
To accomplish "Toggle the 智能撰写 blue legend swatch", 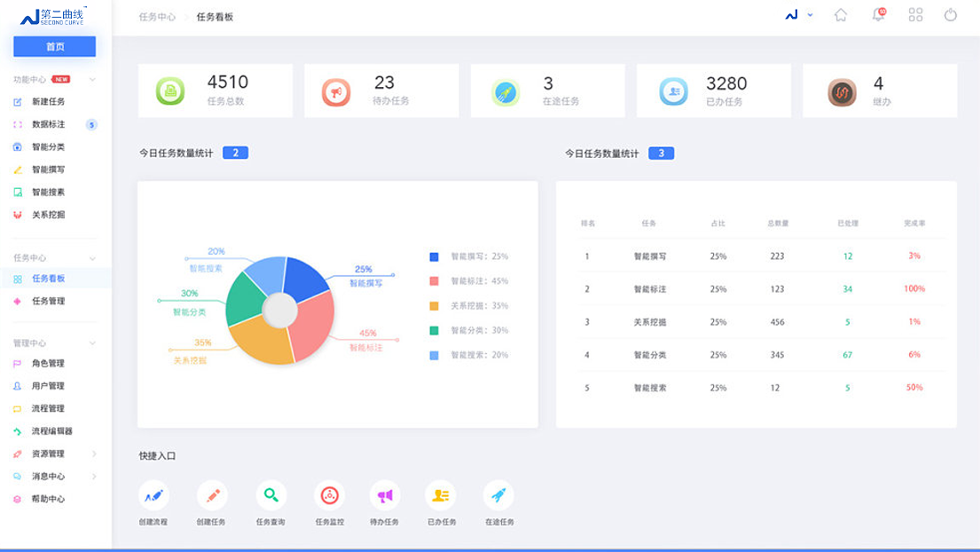I will (434, 256).
